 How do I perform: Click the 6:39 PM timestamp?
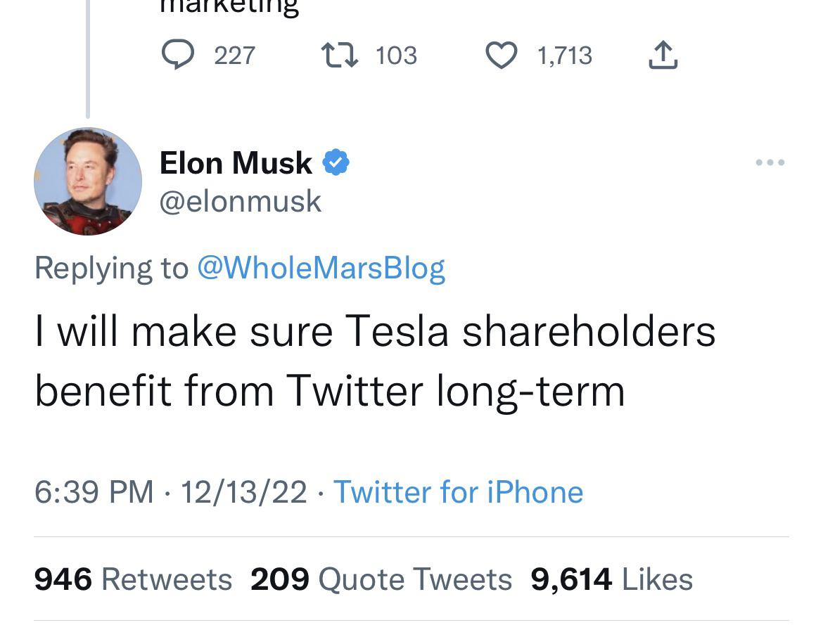[94, 492]
